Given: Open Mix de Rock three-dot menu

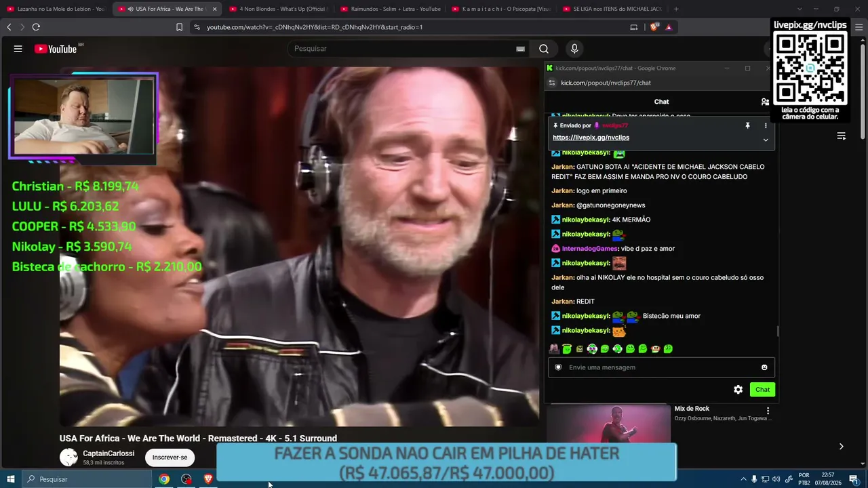Looking at the screenshot, I should click(768, 411).
